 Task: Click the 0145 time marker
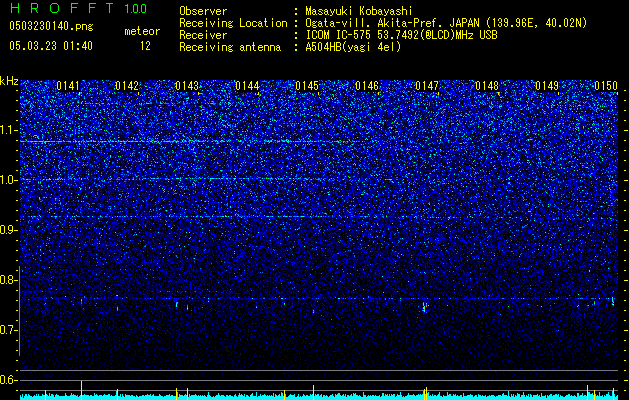coord(307,86)
